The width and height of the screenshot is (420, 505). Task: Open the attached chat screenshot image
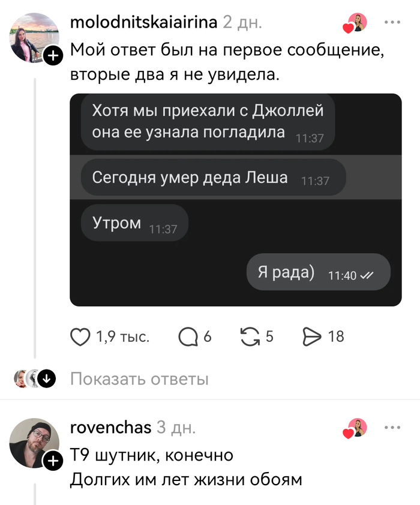point(236,200)
